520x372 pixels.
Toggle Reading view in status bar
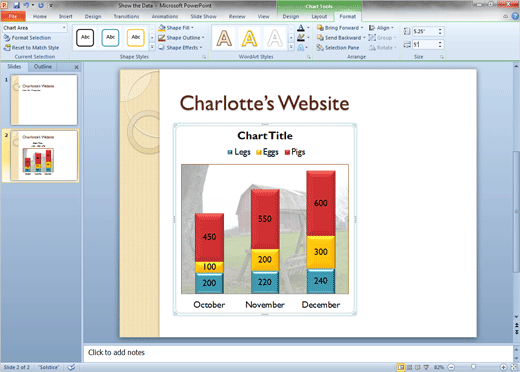(x=418, y=367)
